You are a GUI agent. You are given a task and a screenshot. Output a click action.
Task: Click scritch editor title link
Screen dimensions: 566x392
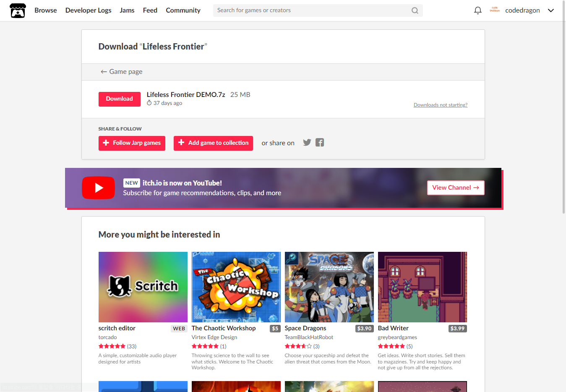click(117, 328)
